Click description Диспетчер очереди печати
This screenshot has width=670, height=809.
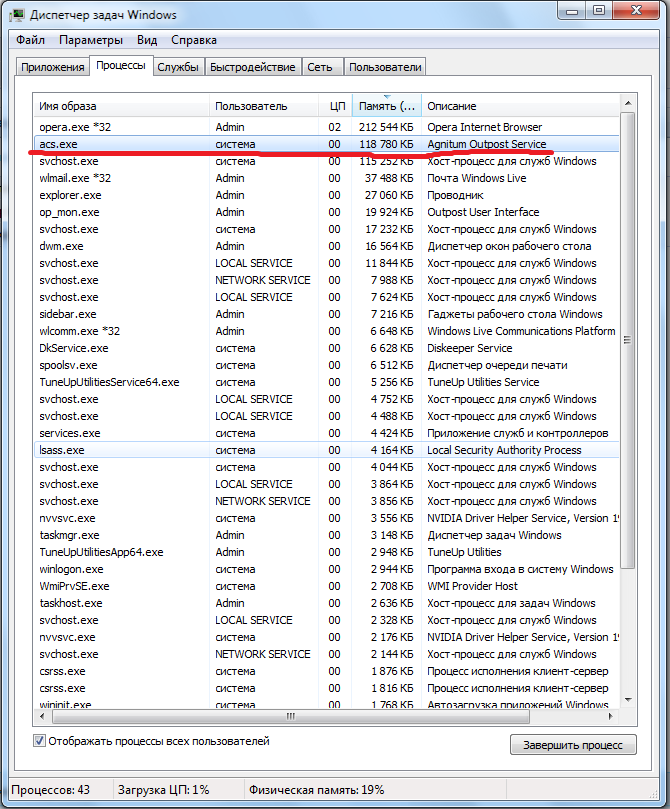pos(497,365)
